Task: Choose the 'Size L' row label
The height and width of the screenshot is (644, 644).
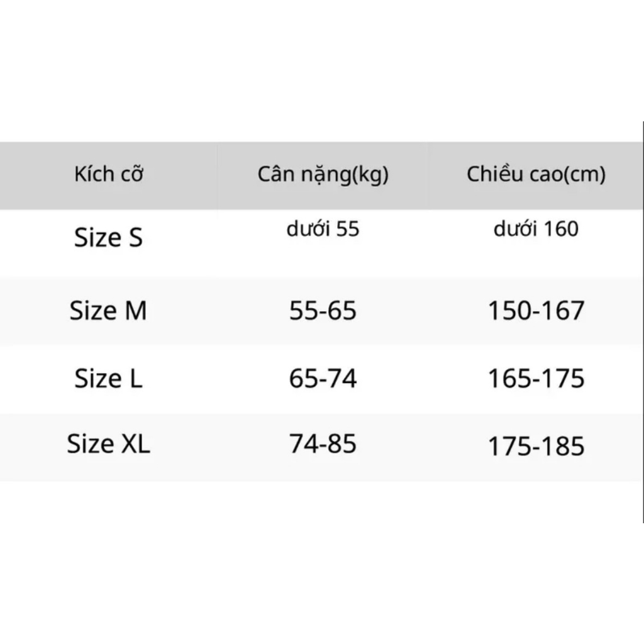Action: click(x=109, y=379)
